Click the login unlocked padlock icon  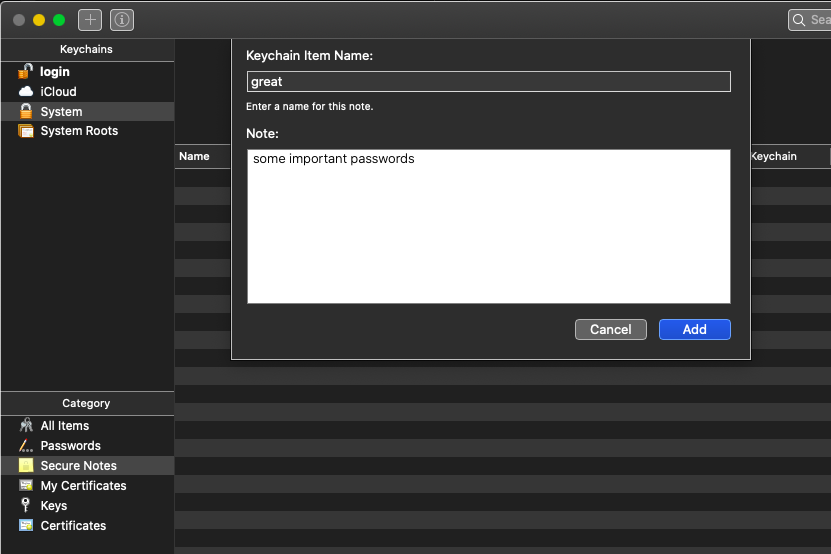[25, 71]
